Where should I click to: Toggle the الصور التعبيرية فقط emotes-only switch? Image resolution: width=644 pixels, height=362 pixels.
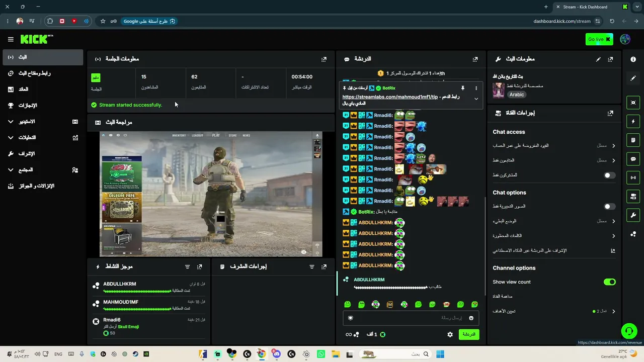pos(609,207)
